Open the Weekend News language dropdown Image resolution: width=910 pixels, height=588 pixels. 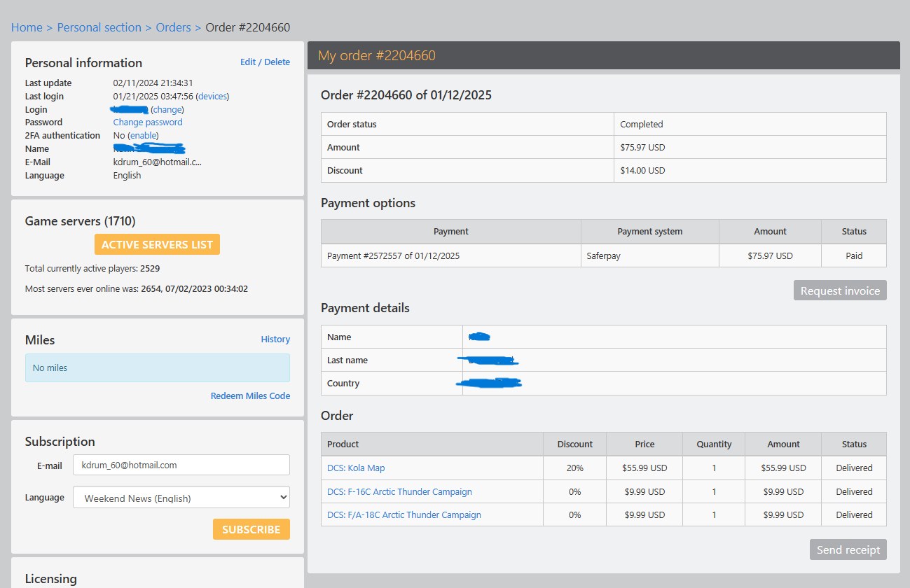click(x=181, y=498)
